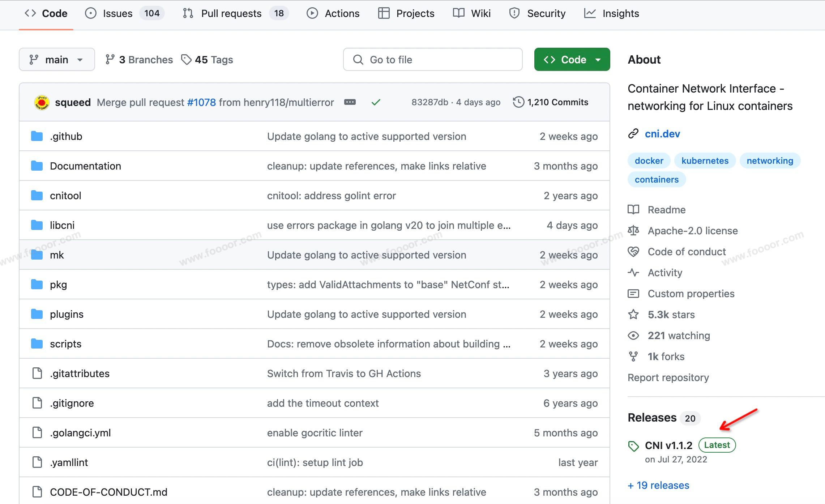Click the CNI v1.1.2 release tag icon
825x504 pixels.
point(633,446)
